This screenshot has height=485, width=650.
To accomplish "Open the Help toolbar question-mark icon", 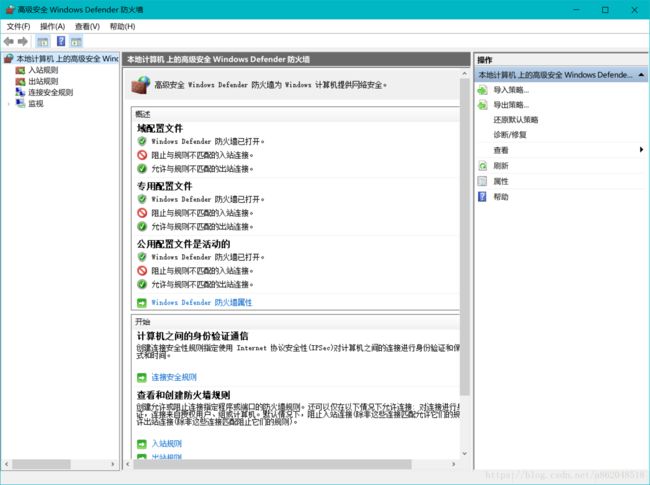I will click(x=61, y=41).
